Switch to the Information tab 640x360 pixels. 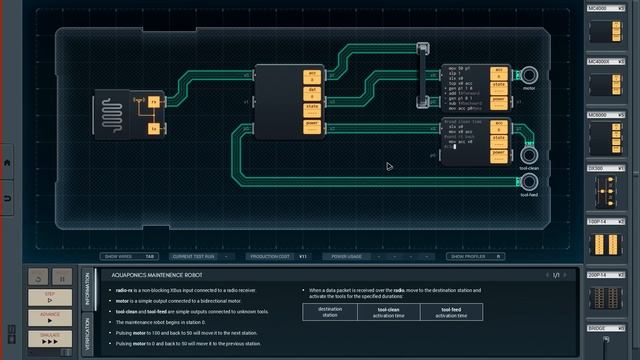87,289
